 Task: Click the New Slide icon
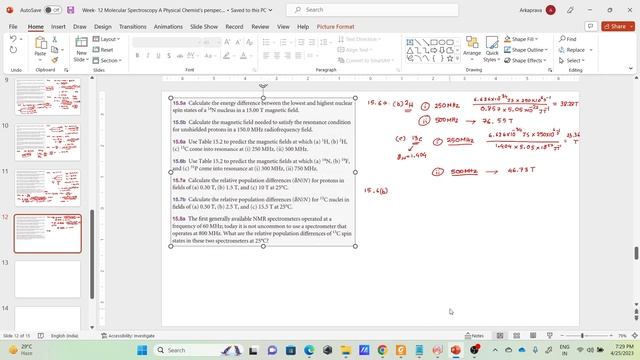81,42
